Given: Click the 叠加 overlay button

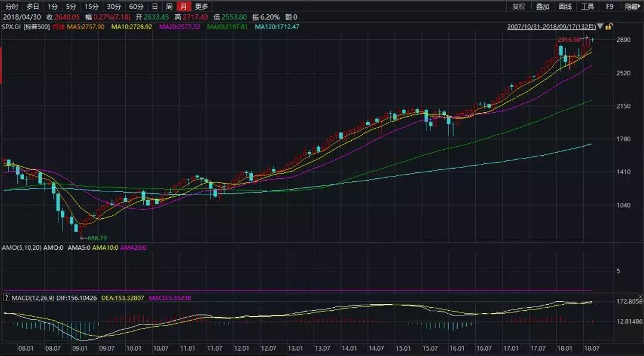Looking at the screenshot, I should tap(543, 6).
